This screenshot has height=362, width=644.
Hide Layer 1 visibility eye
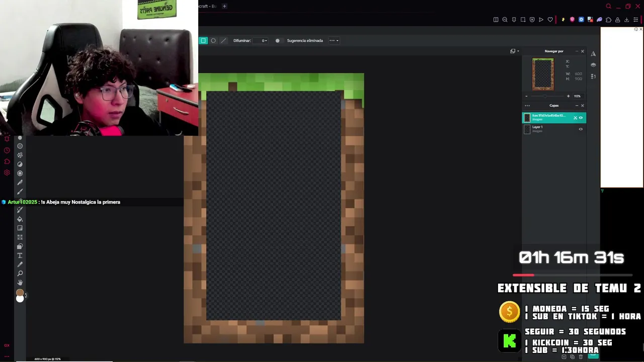(581, 129)
